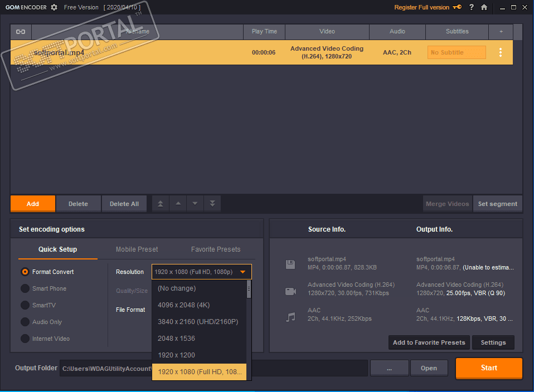
Task: Click the Filename column header
Action: [137, 32]
